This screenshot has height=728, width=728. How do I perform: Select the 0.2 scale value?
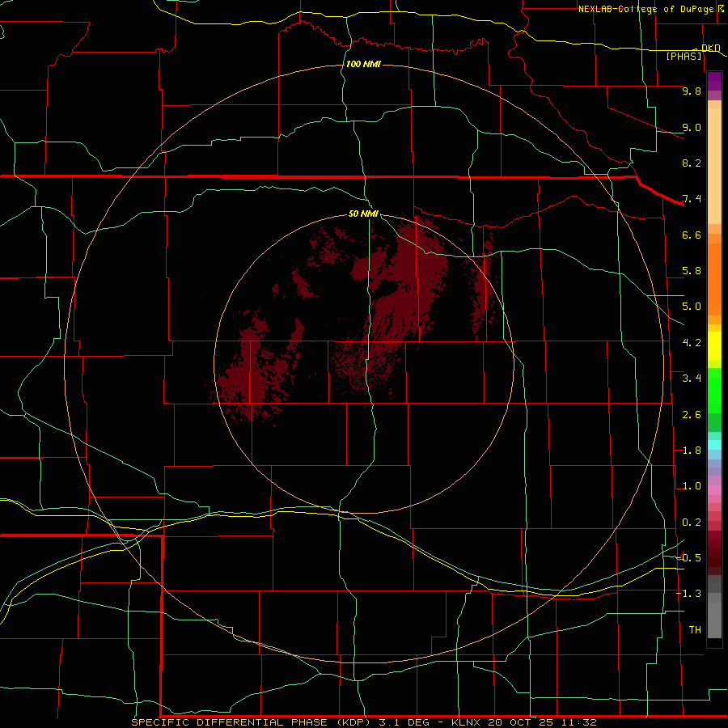point(692,523)
